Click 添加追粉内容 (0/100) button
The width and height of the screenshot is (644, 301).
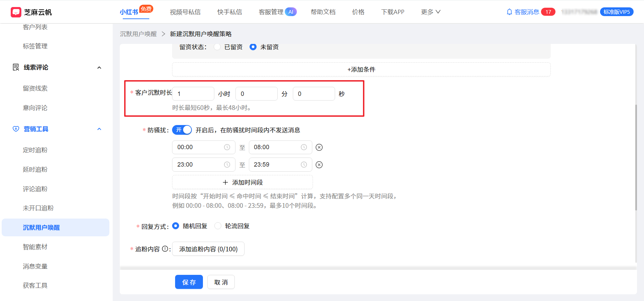[208, 249]
